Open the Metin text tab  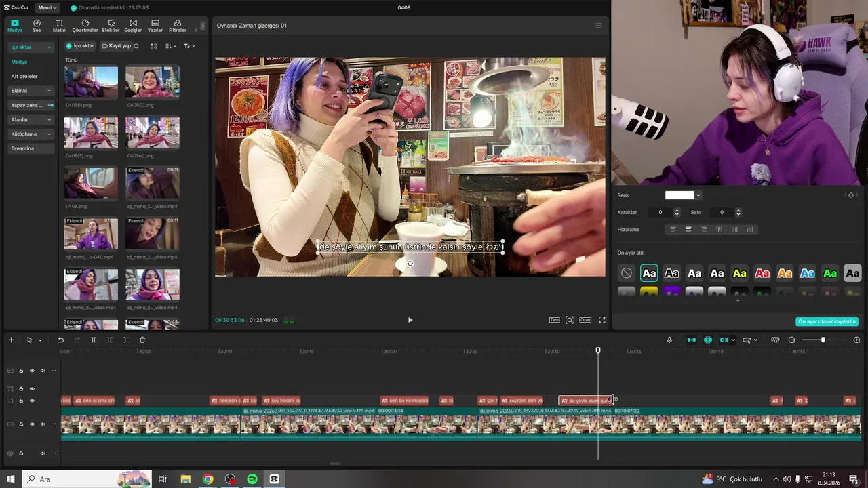[x=59, y=26]
